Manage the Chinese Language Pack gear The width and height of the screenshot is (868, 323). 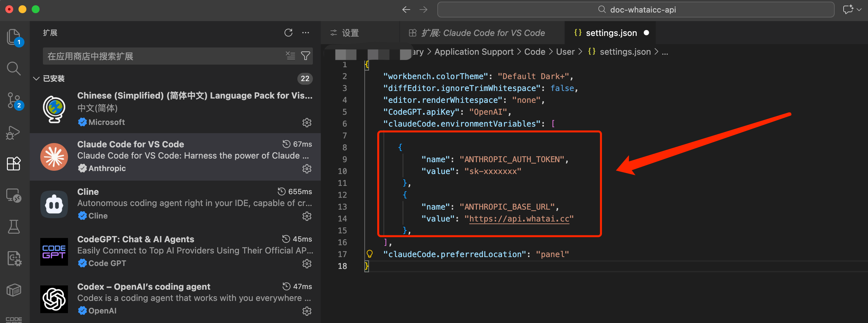307,123
